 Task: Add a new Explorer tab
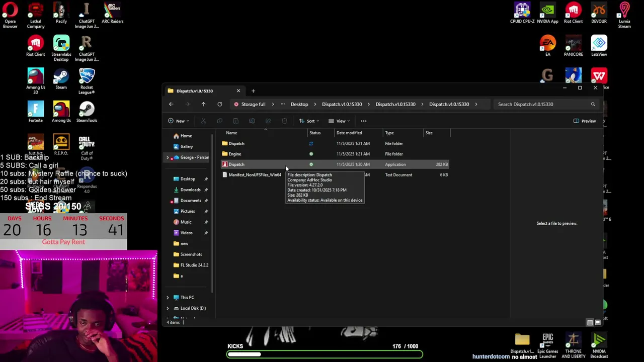pos(253,91)
